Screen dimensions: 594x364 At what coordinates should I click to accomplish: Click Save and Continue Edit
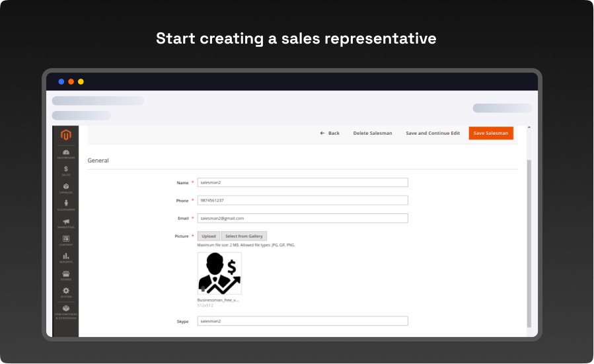pyautogui.click(x=433, y=133)
